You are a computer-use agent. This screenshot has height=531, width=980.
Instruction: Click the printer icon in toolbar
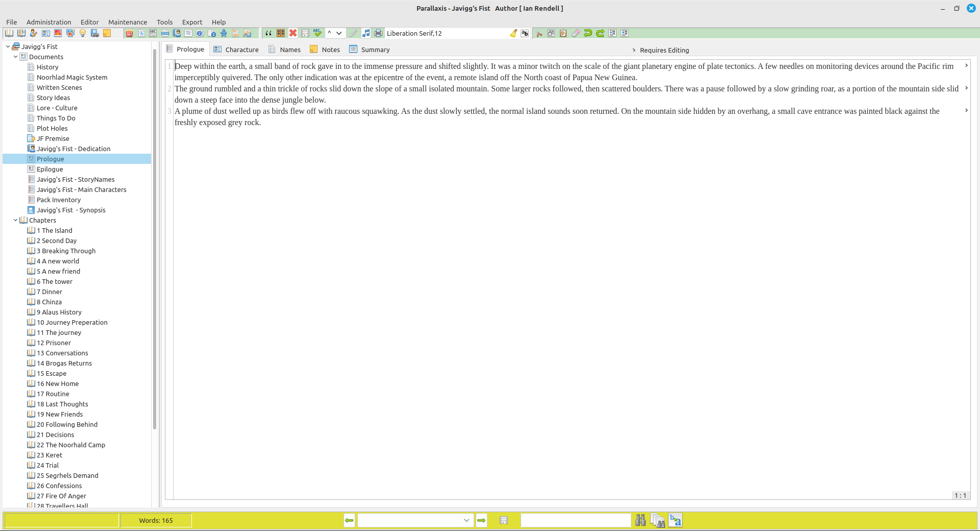tap(378, 33)
